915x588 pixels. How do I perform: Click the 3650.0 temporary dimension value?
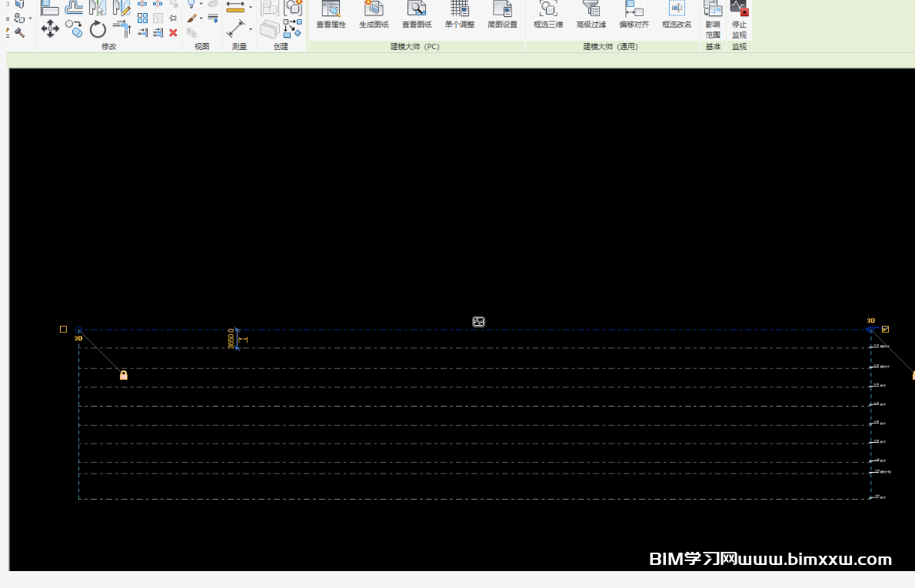coord(231,339)
